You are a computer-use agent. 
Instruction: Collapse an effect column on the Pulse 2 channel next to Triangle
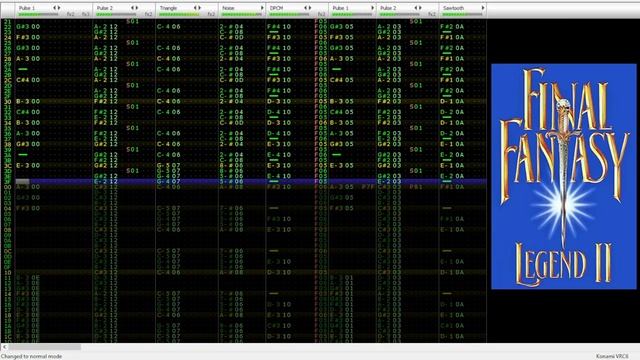[132, 8]
